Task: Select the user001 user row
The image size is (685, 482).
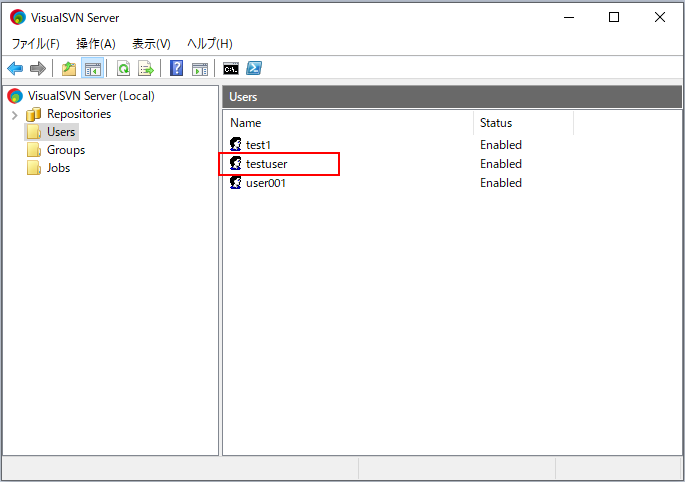Action: pyautogui.click(x=266, y=183)
